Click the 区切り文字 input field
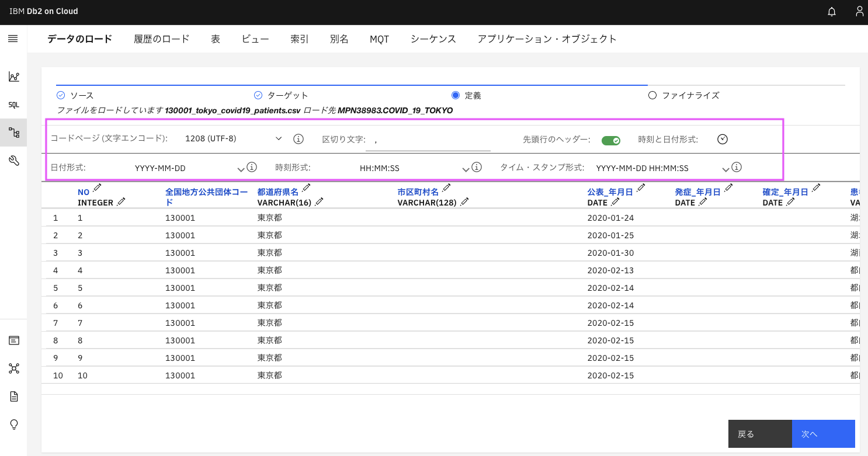 click(x=428, y=140)
